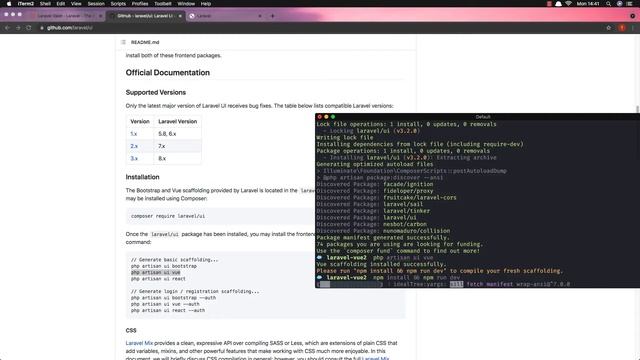Image resolution: width=640 pixels, height=360 pixels.
Task: Click the orange Brave shield icon
Action: [622, 28]
